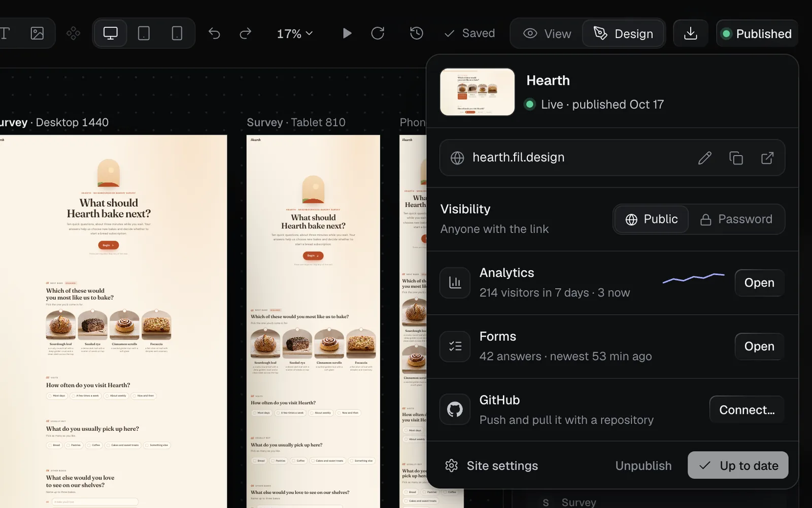Click the Up to date button
Viewport: 812px width, 508px height.
[738, 465]
